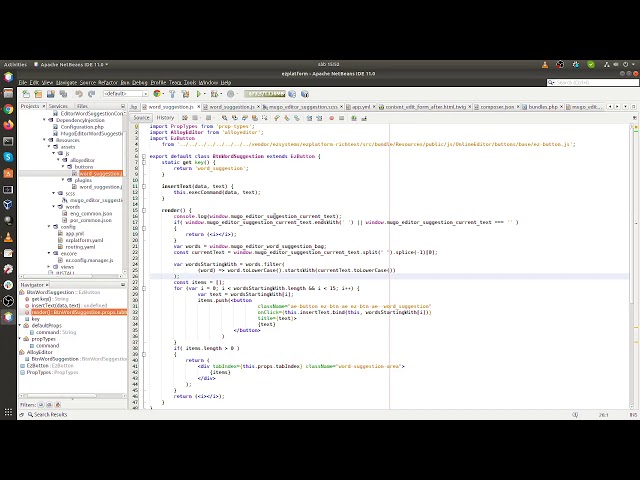Click the New File toolbar icon

tap(26, 94)
